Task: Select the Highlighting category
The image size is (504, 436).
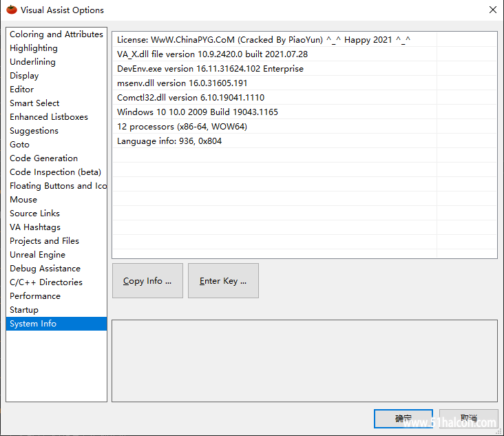Action: (x=56, y=48)
